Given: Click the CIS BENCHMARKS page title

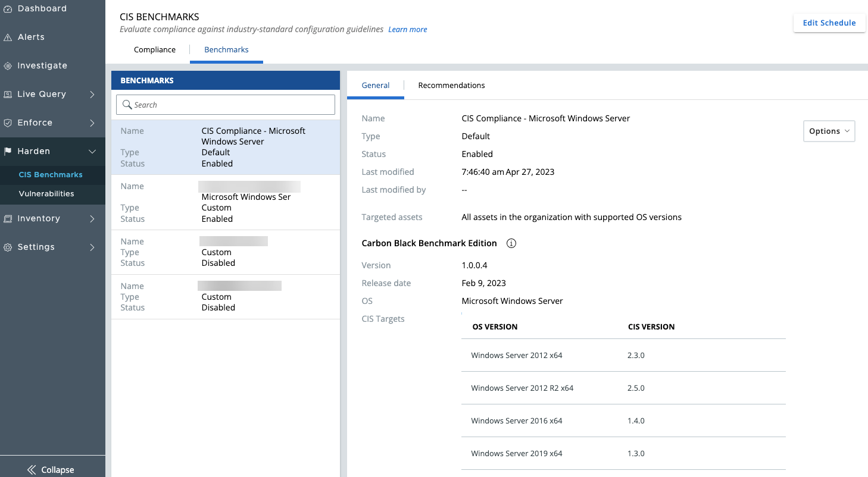Looking at the screenshot, I should (160, 17).
